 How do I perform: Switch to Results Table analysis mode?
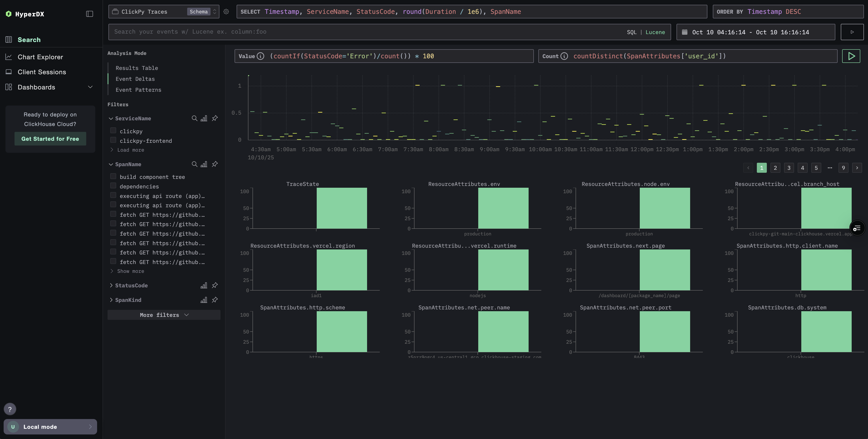[137, 68]
